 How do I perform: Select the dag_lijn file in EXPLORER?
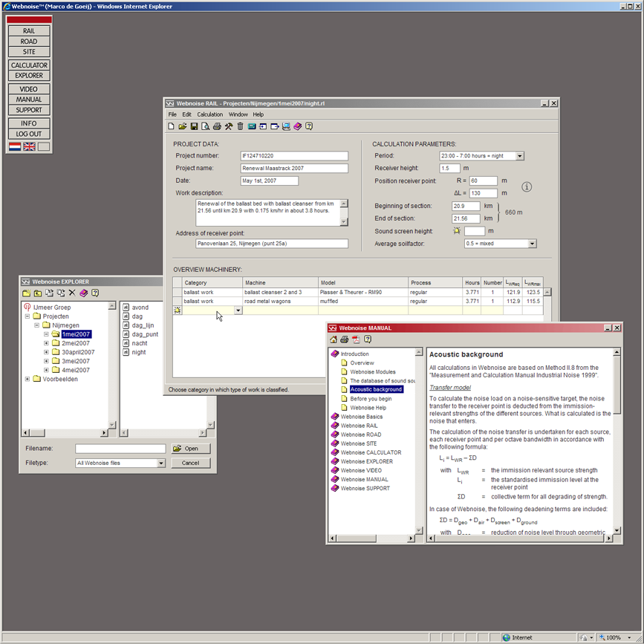(143, 325)
